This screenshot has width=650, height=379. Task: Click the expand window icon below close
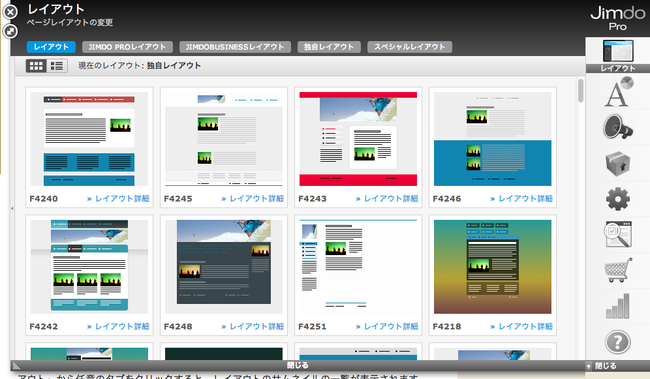pos(10,31)
